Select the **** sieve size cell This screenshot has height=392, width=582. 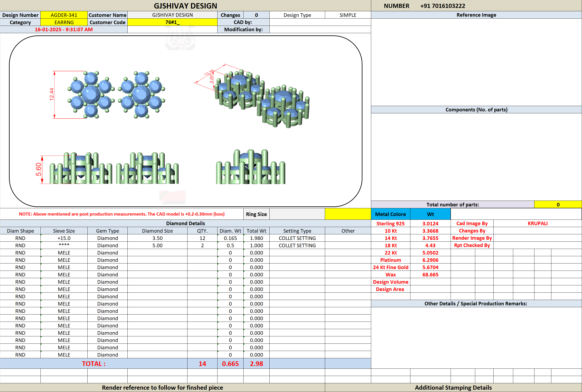pos(64,245)
